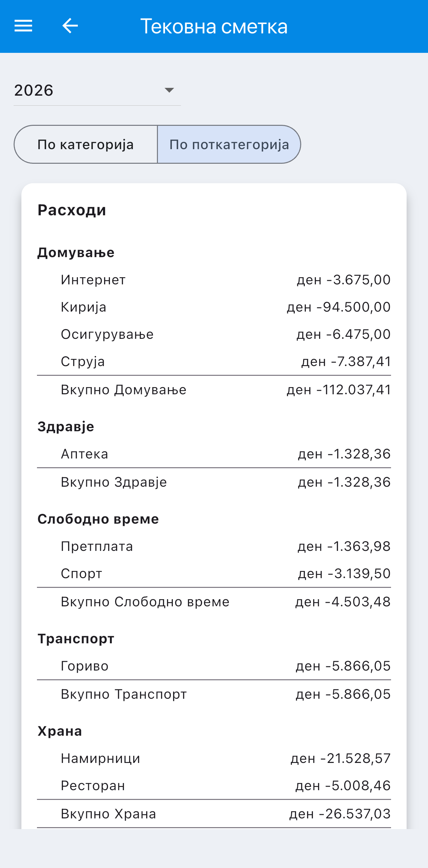Select the Вкупно Домување total row
Viewport: 428px width, 868px height.
(x=214, y=389)
